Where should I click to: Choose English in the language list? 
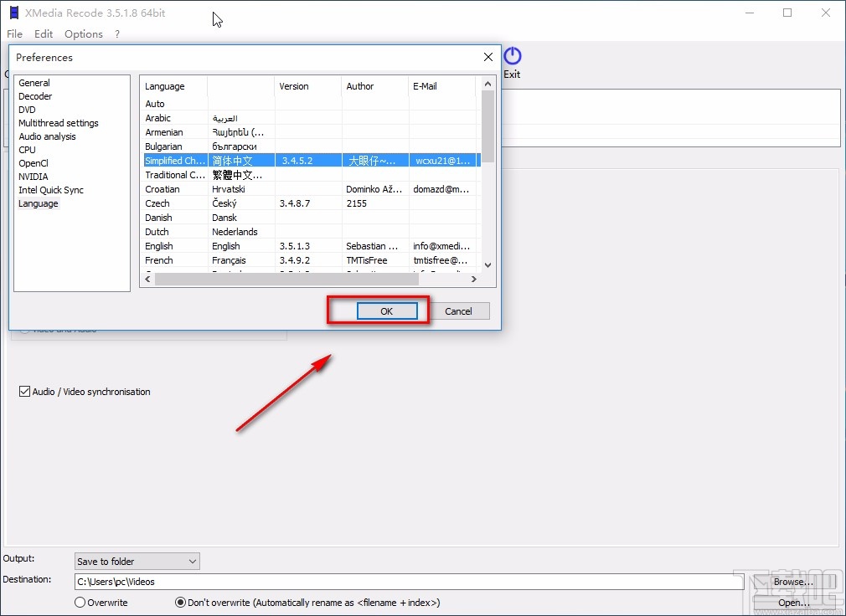[x=158, y=246]
